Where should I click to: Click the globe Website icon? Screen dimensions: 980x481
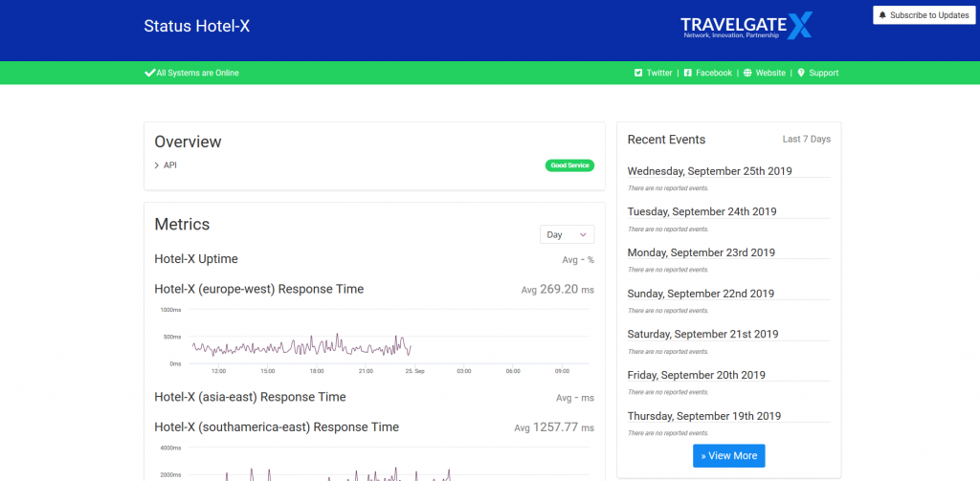click(x=747, y=73)
